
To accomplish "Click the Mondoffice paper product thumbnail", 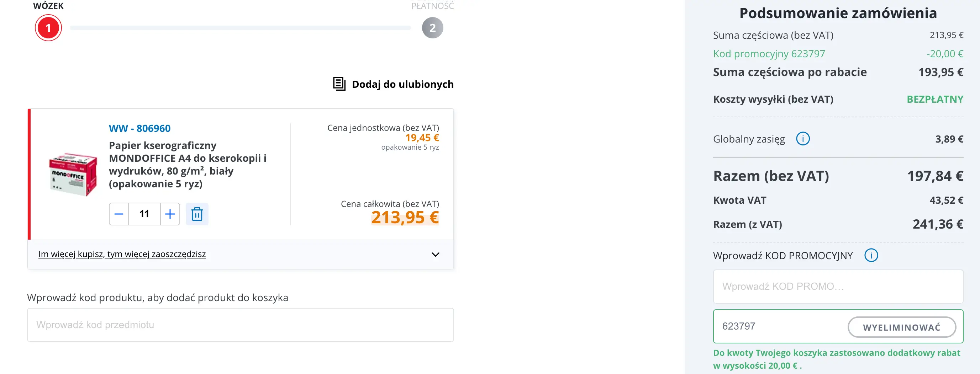I will pyautogui.click(x=73, y=175).
